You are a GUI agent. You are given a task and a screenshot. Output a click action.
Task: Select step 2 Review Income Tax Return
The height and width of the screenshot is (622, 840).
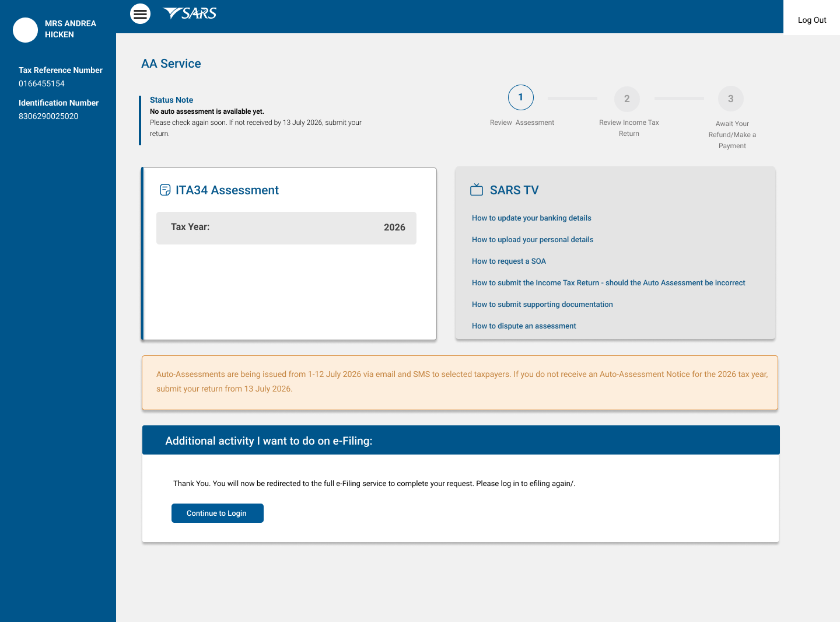pos(627,99)
